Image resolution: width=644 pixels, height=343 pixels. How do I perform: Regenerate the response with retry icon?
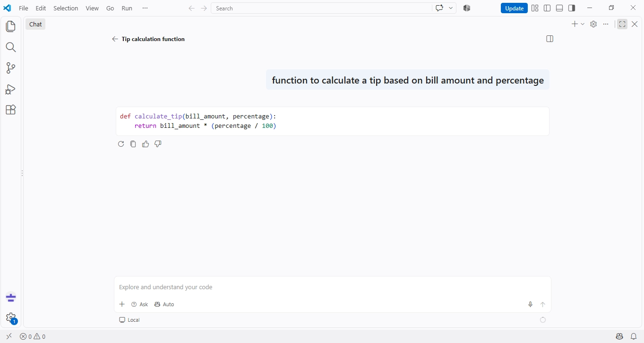pos(121,144)
